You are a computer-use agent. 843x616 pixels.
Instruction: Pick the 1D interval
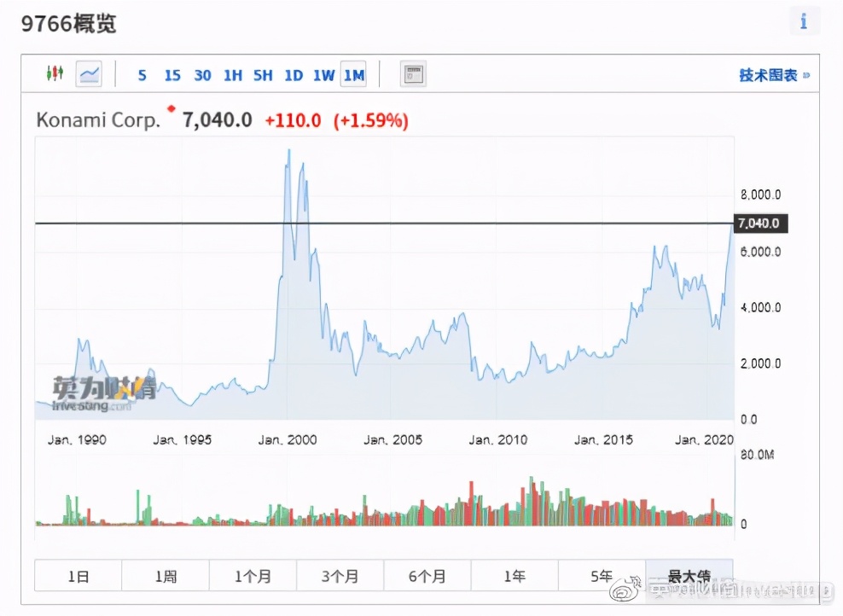[x=294, y=75]
